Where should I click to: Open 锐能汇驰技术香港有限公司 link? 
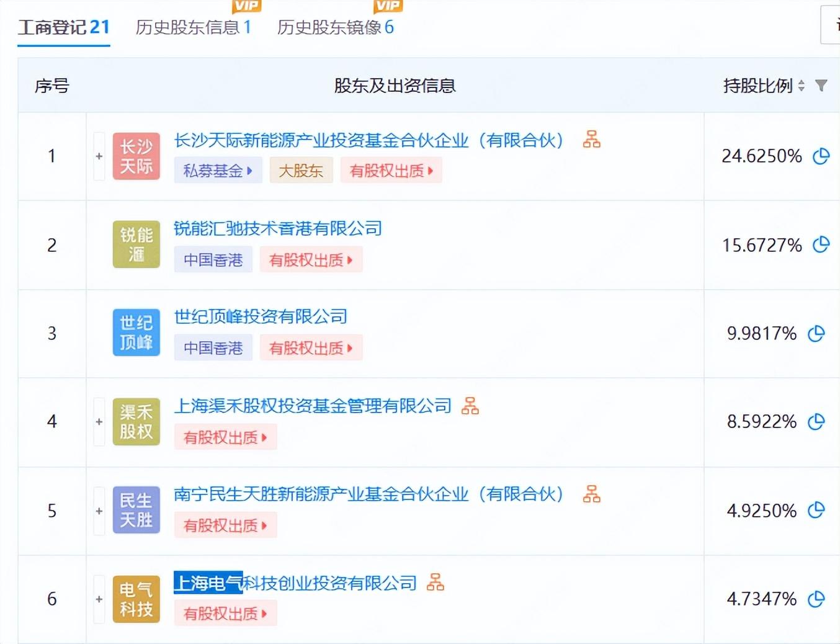point(278,228)
